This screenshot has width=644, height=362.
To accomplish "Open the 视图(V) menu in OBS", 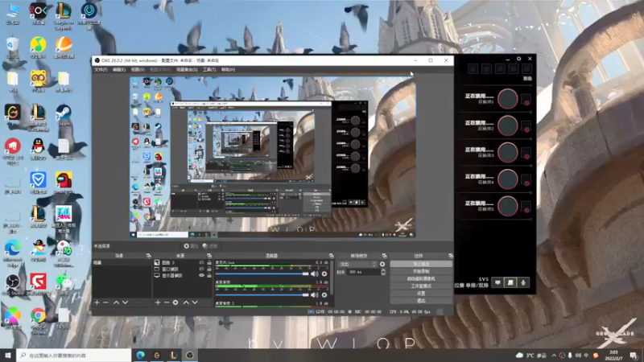I will point(138,70).
